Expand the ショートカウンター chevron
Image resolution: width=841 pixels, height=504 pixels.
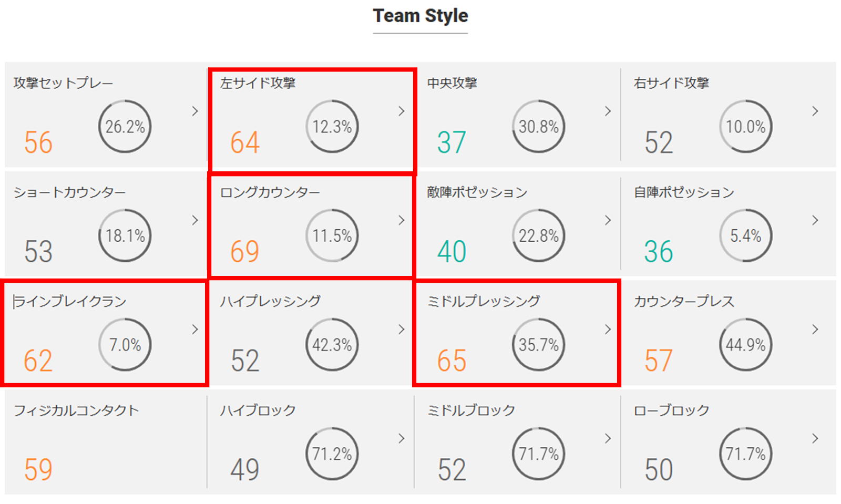coord(195,220)
